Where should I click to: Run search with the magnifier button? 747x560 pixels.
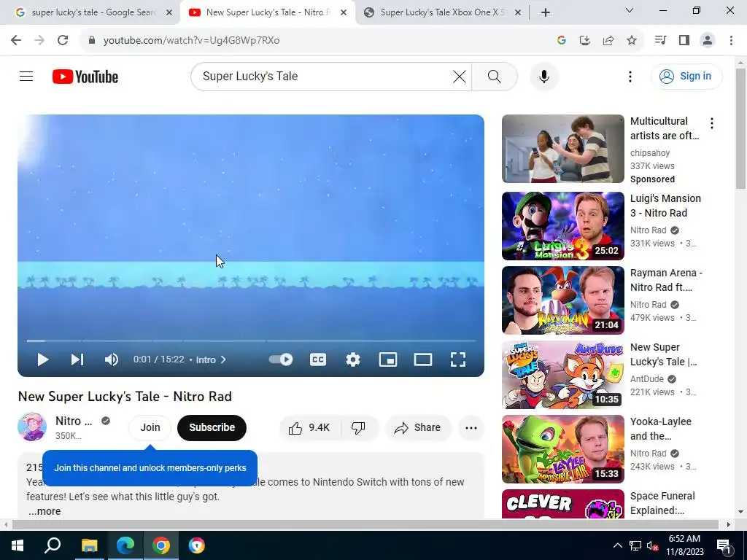[495, 76]
